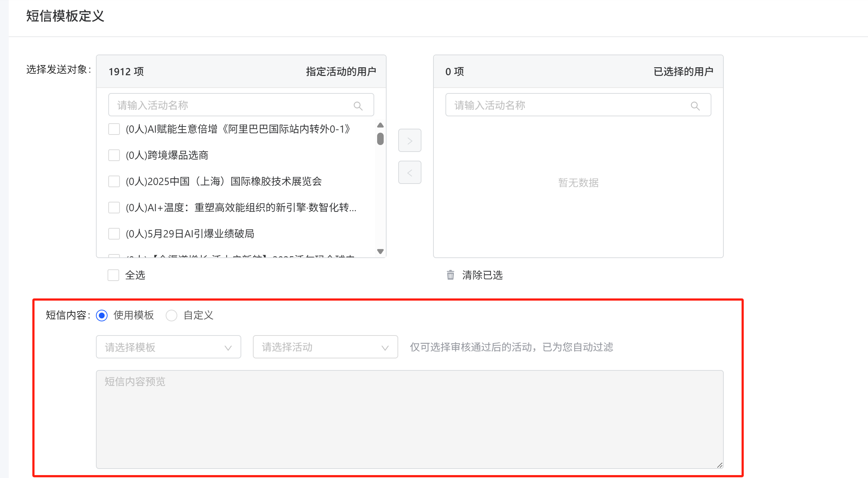Click the trash icon next to 清除已选
This screenshot has height=478, width=868.
[450, 275]
